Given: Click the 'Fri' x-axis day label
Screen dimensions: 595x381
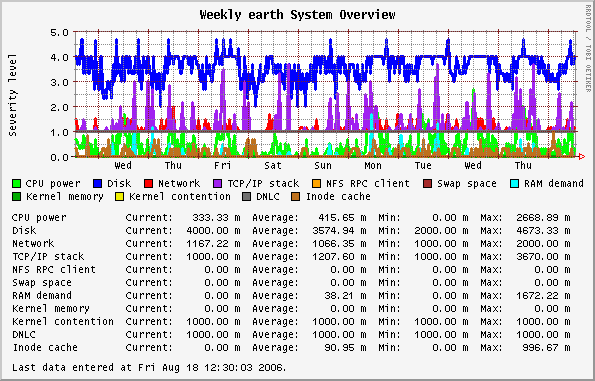Looking at the screenshot, I should [222, 165].
